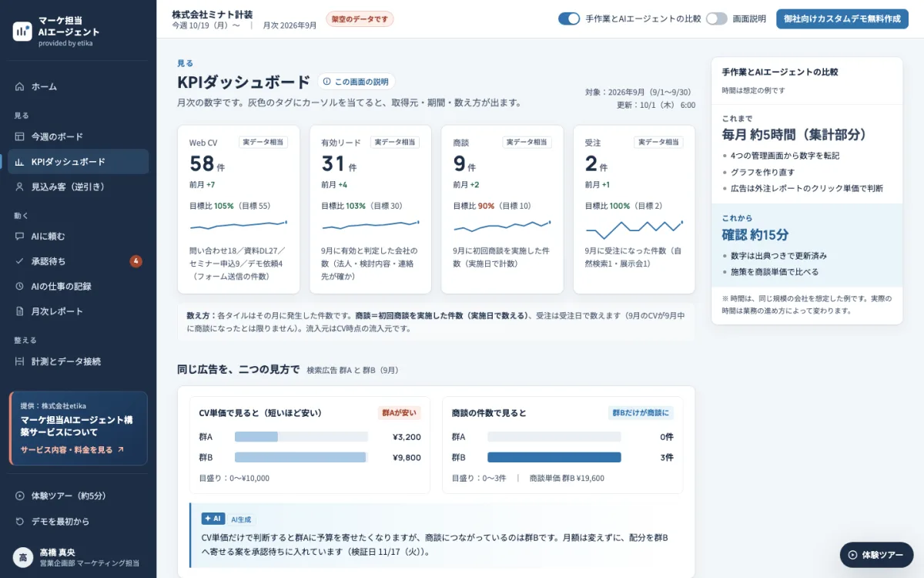
Task: Click the app logo icon in sidebar
Action: click(22, 31)
